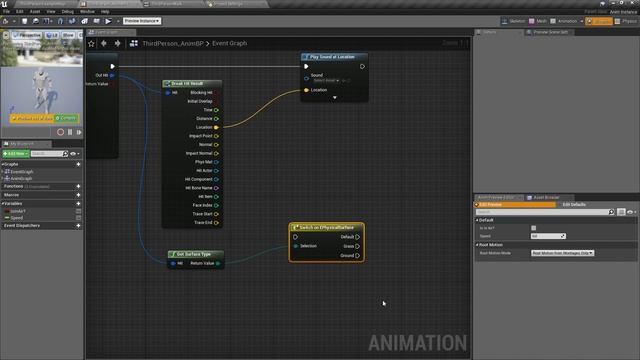Open the View menu
This screenshot has width=640, height=360.
pyautogui.click(x=51, y=11)
